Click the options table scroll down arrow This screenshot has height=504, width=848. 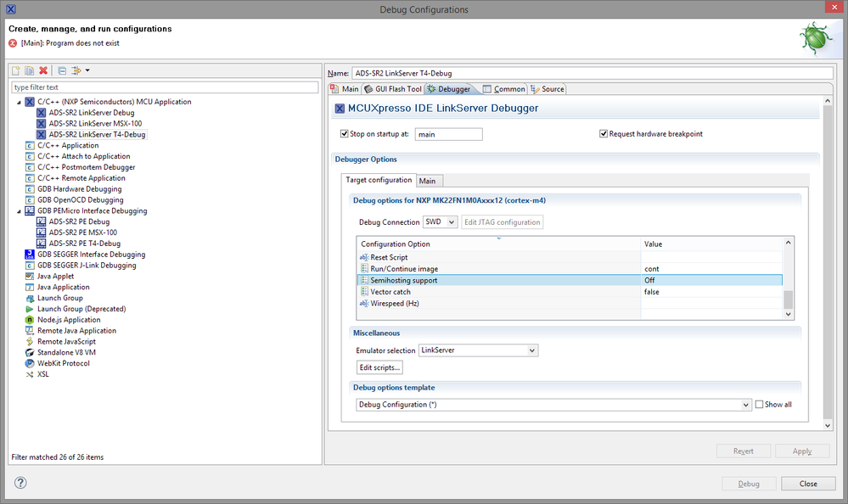click(788, 314)
